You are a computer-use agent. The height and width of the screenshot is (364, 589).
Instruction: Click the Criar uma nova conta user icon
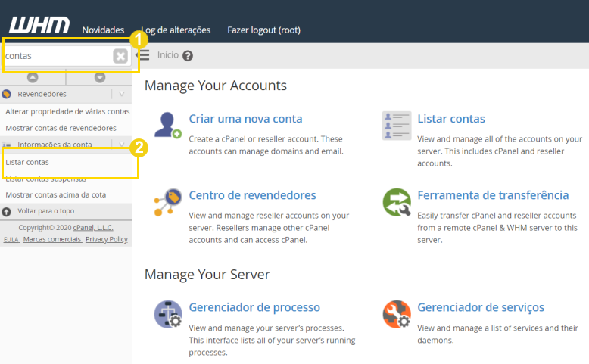(167, 125)
